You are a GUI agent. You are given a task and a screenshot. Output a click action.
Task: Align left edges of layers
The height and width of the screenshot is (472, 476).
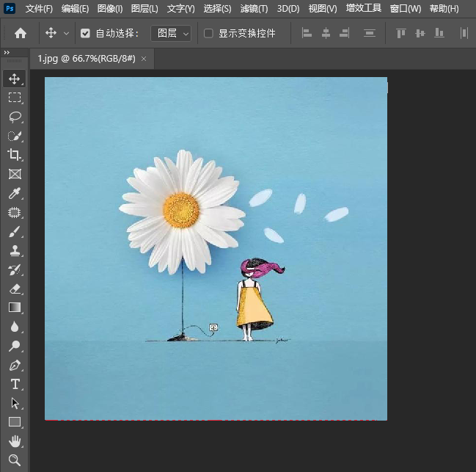tap(307, 33)
